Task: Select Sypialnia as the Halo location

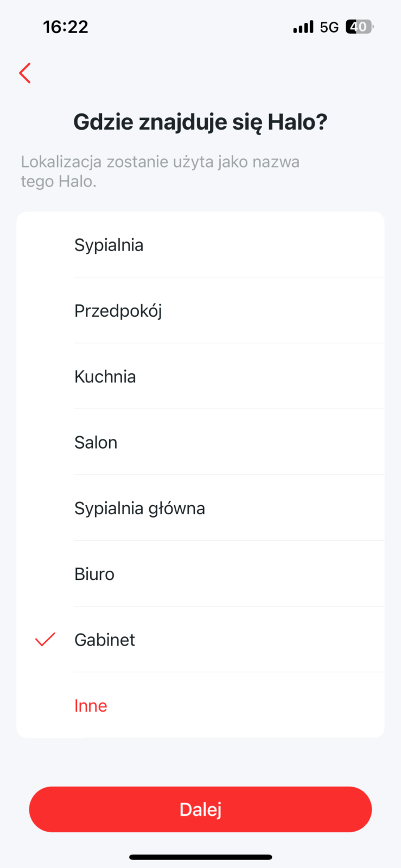Action: click(x=109, y=245)
